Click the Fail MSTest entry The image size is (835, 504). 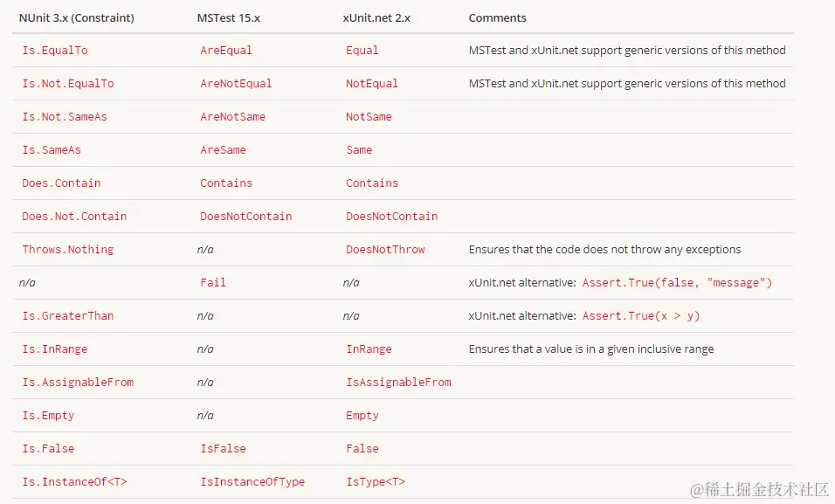213,283
